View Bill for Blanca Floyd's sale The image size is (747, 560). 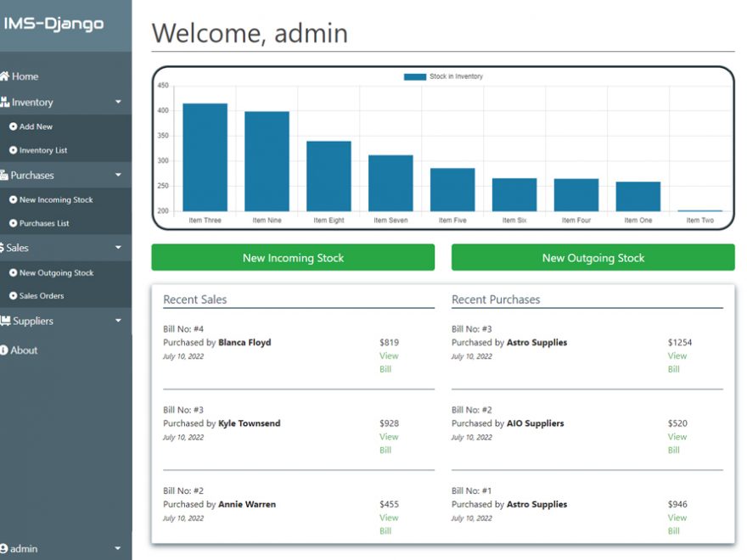[387, 362]
